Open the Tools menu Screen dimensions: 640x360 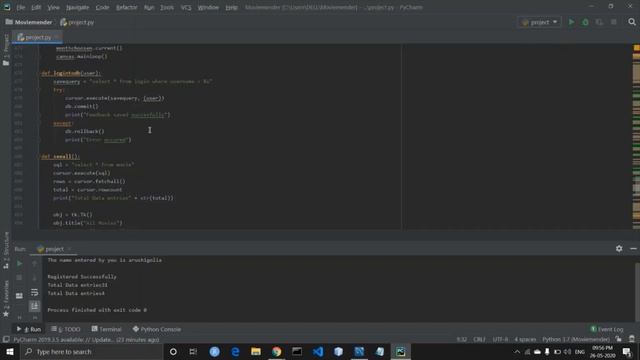pos(167,7)
